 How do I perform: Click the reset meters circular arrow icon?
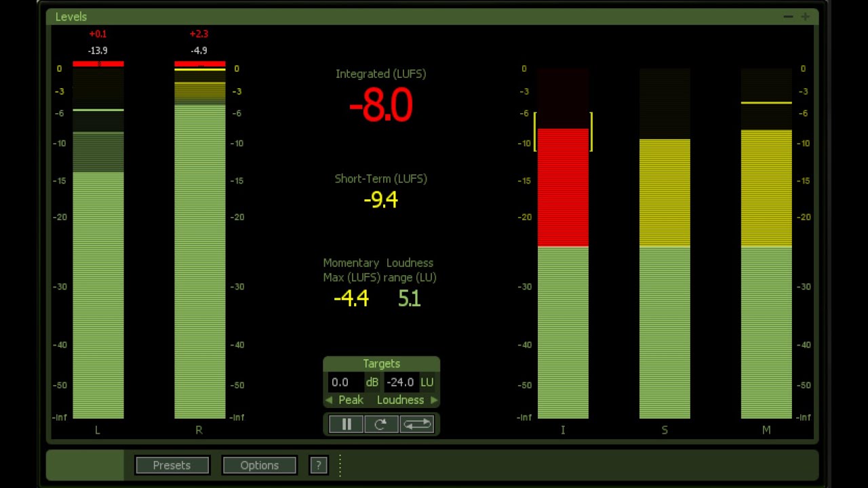pos(381,424)
